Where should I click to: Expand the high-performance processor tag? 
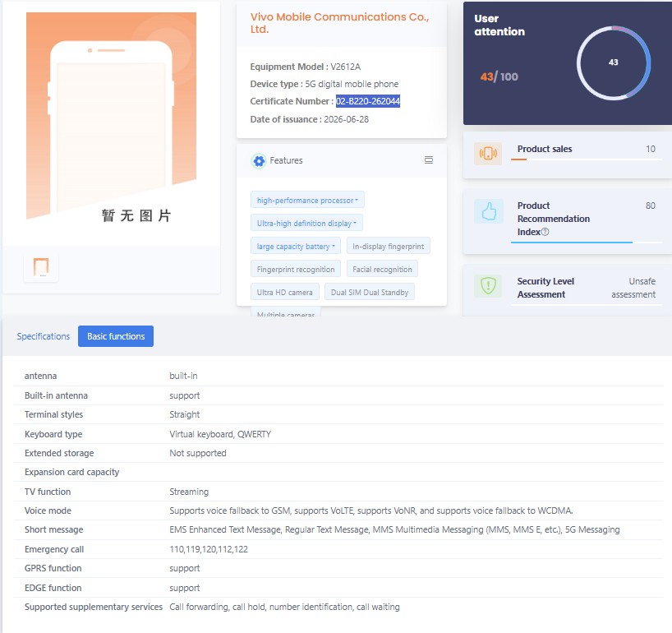pos(307,201)
